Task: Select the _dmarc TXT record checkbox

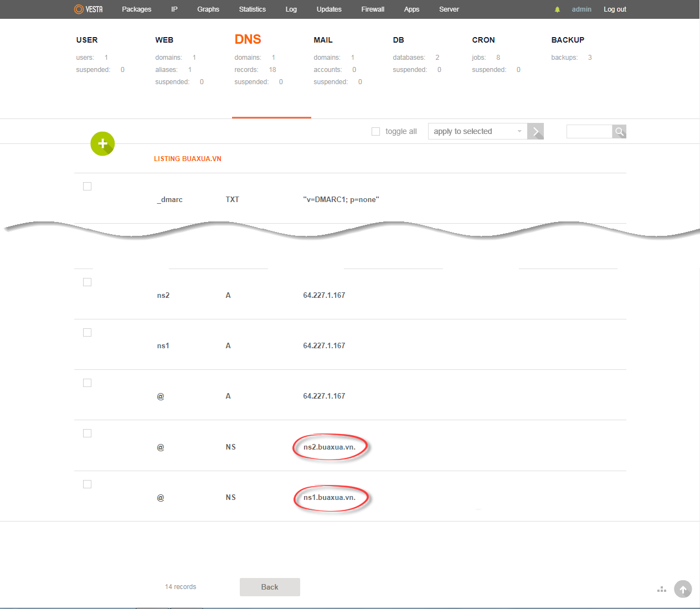Action: [87, 186]
